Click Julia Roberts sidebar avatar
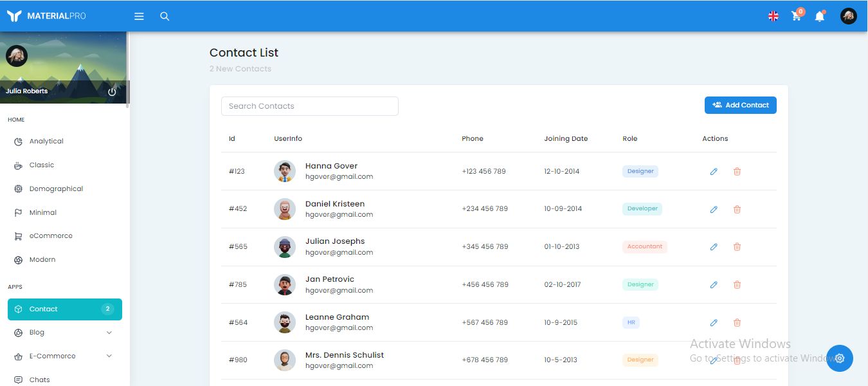This screenshot has height=386, width=868. [17, 55]
